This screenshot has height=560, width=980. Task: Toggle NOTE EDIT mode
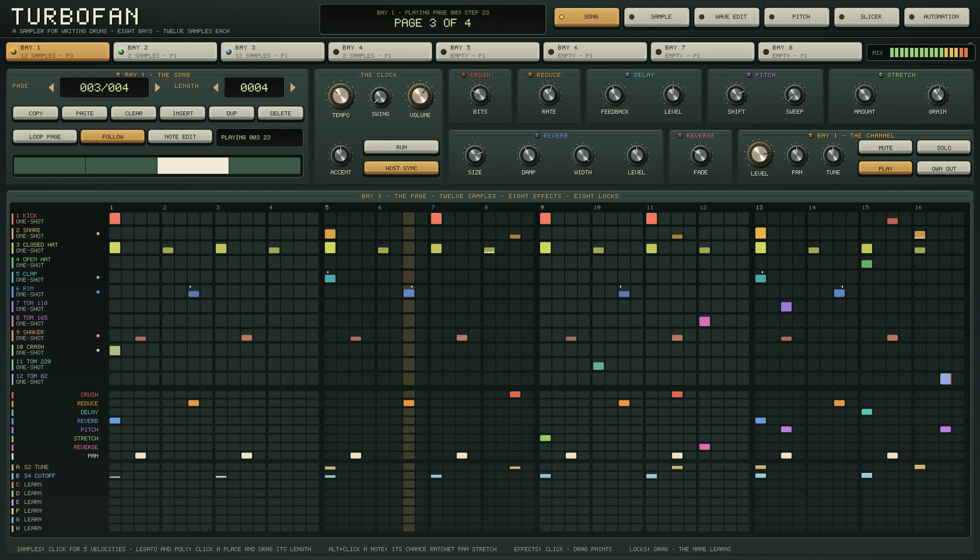(x=180, y=136)
